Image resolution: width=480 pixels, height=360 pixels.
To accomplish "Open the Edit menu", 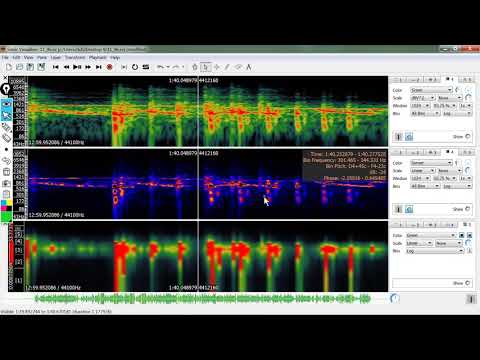I will click(16, 58).
